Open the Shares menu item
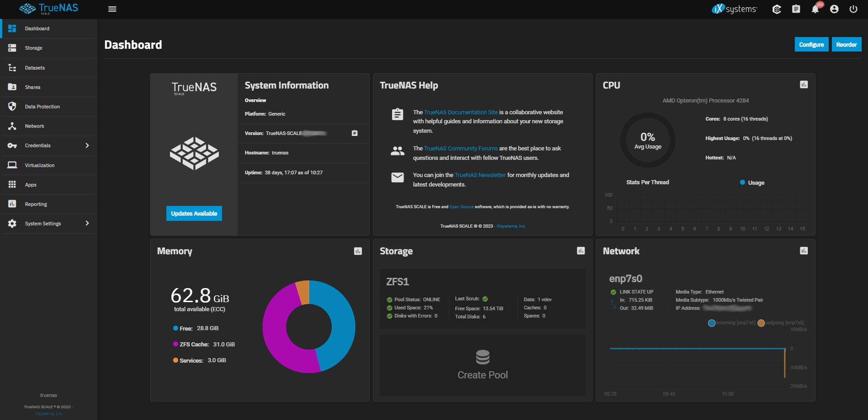 point(49,87)
